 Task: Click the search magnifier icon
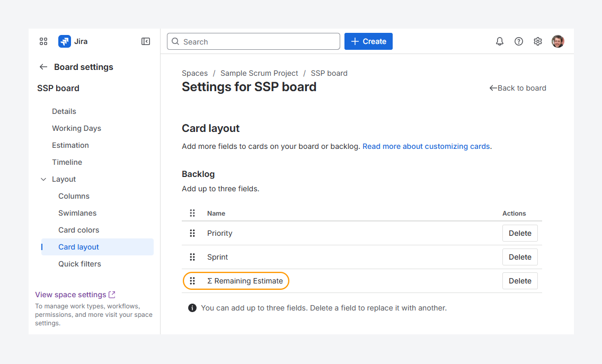(175, 41)
